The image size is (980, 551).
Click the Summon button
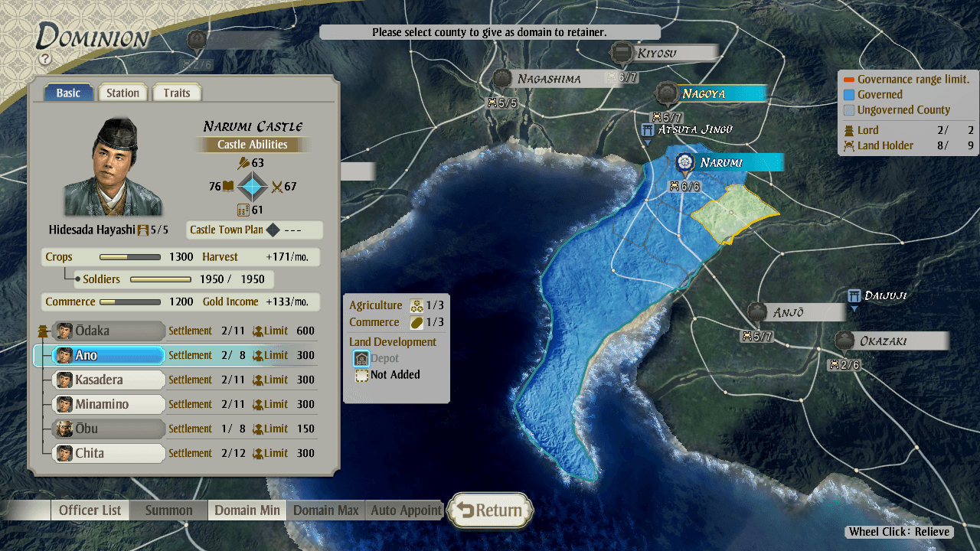(169, 510)
